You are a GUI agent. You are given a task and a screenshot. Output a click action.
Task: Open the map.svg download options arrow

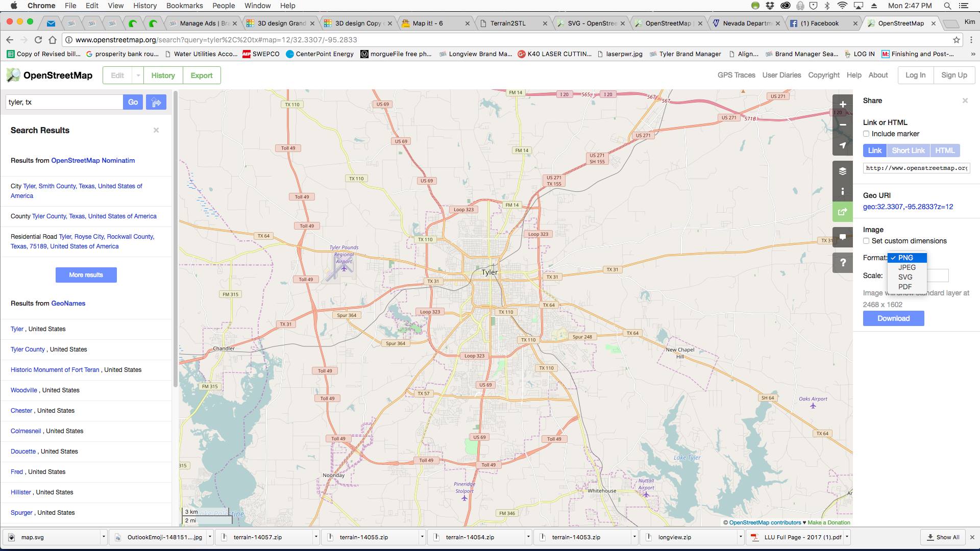pos(104,537)
